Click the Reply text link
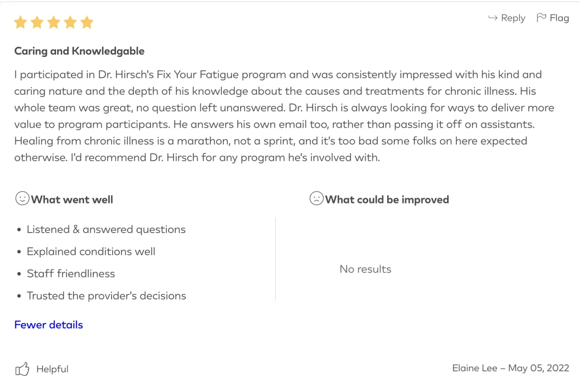The height and width of the screenshot is (392, 580). tap(513, 18)
